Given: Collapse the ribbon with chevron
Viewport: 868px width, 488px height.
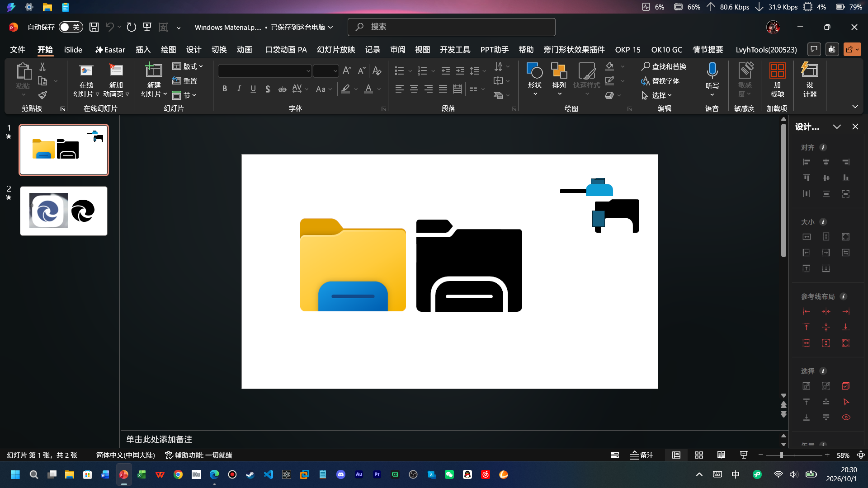Looking at the screenshot, I should pyautogui.click(x=855, y=107).
